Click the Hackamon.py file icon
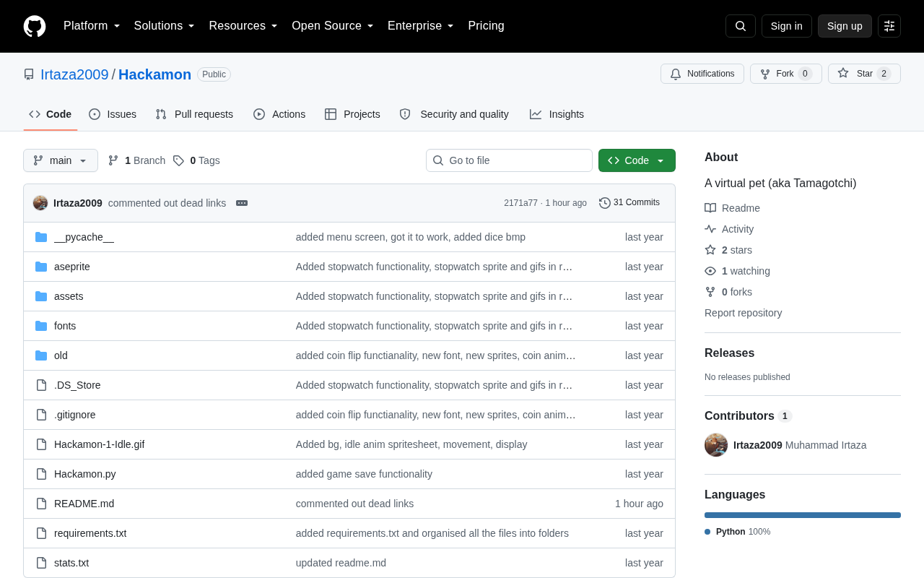The image size is (924, 578). [41, 474]
